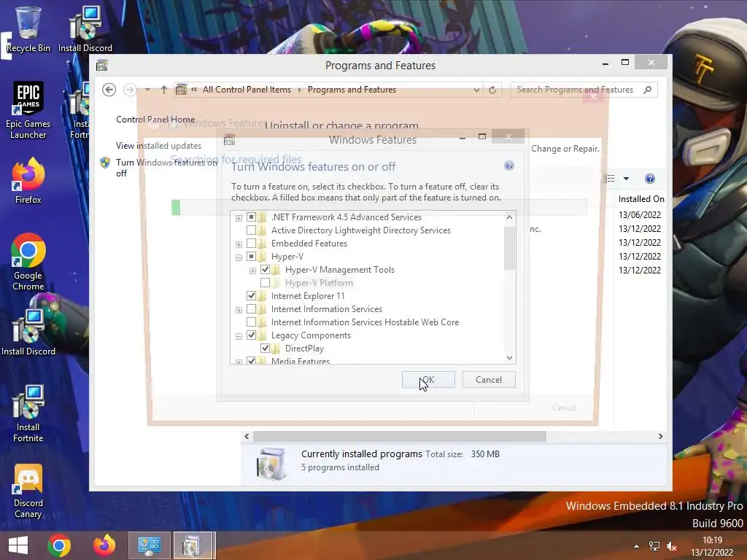This screenshot has height=560, width=747.
Task: Click Turn Windows features on or off link
Action: click(x=166, y=168)
